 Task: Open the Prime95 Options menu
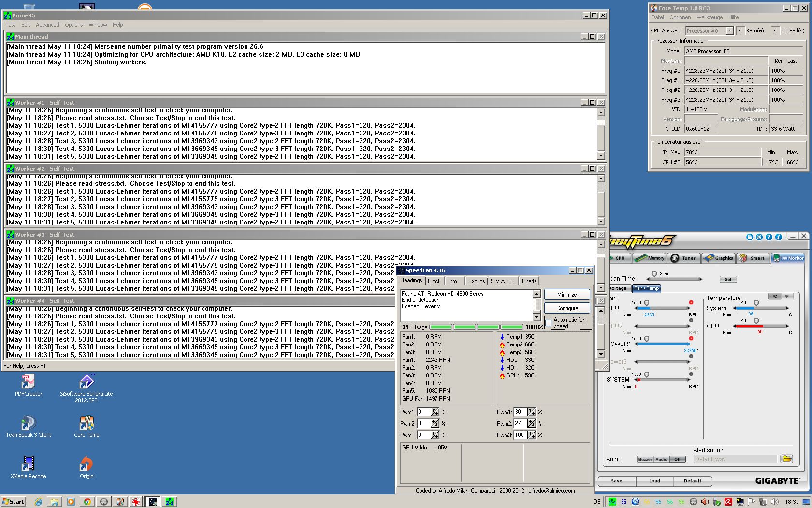pos(74,25)
